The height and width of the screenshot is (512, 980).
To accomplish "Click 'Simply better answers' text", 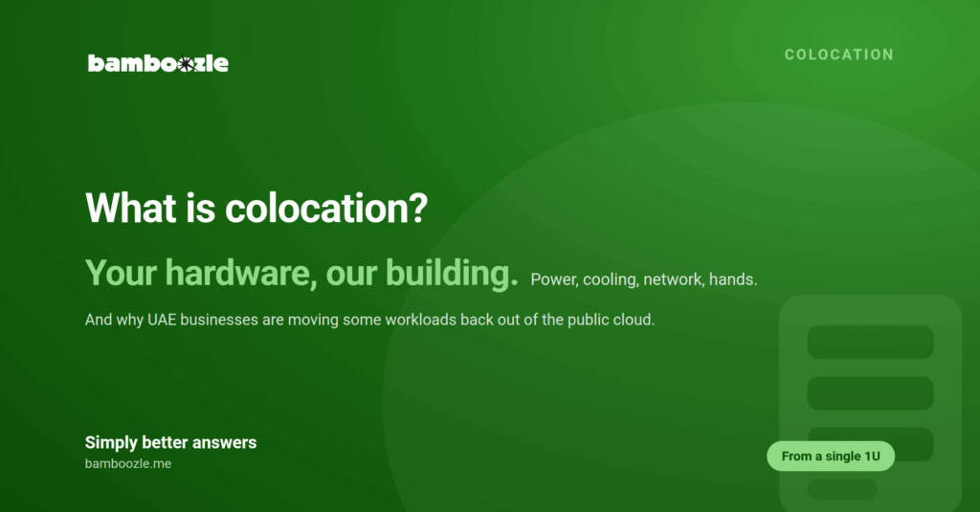I will 170,442.
